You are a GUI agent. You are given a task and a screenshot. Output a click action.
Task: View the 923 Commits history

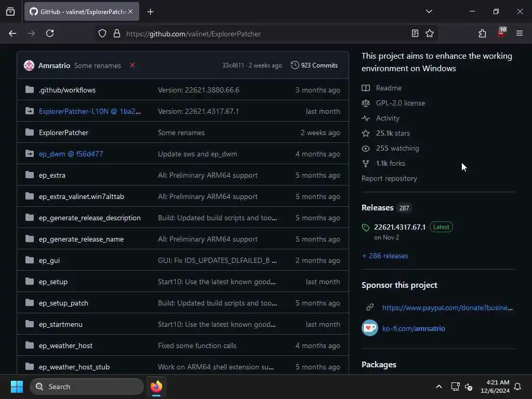[314, 65]
